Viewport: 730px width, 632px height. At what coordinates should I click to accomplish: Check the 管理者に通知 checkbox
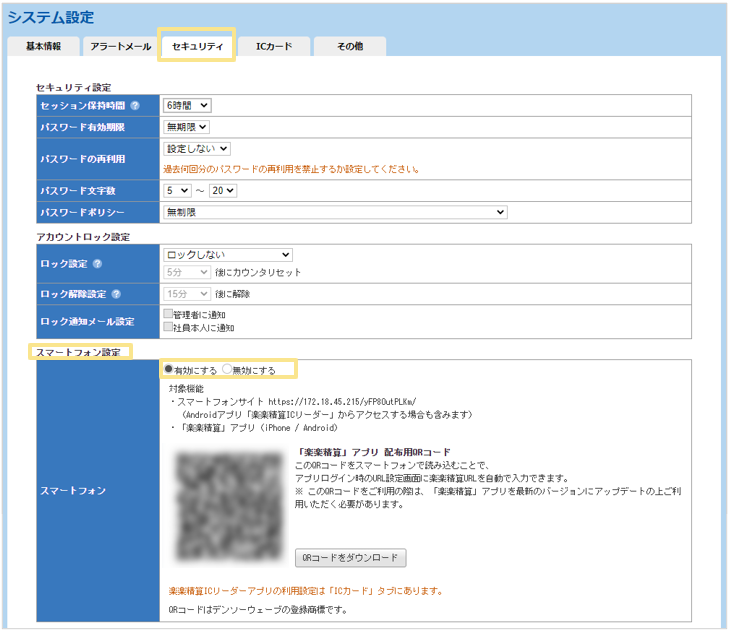click(168, 314)
